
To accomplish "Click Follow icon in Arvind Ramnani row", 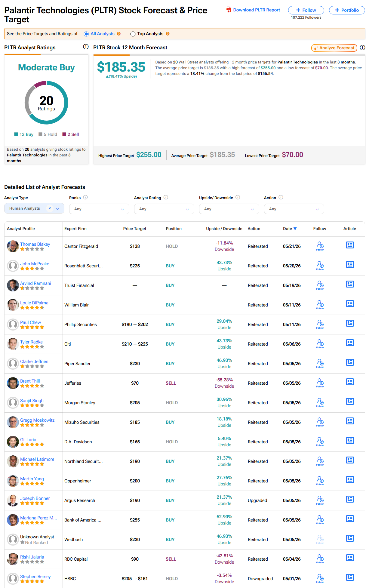I will pyautogui.click(x=320, y=285).
